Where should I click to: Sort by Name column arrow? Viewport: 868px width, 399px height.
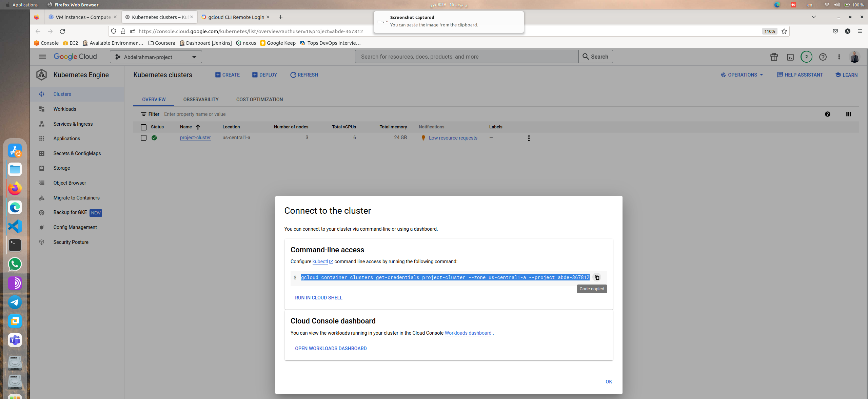[198, 127]
